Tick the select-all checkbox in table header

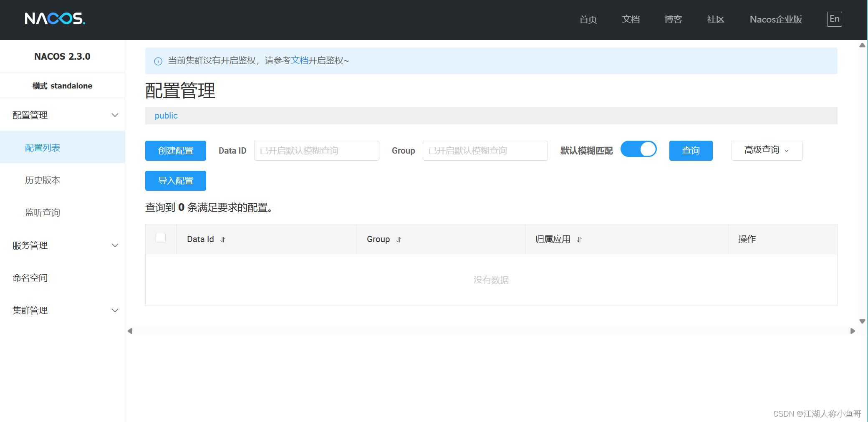coord(161,238)
